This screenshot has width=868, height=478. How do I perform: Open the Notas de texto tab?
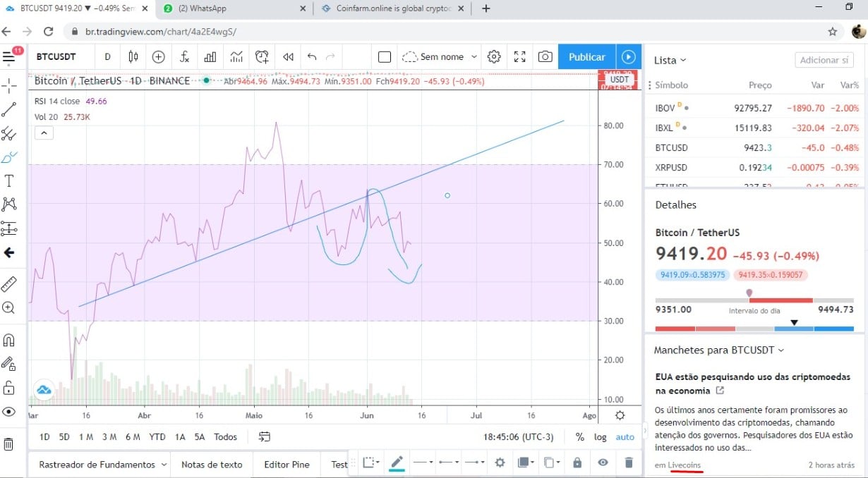point(212,465)
